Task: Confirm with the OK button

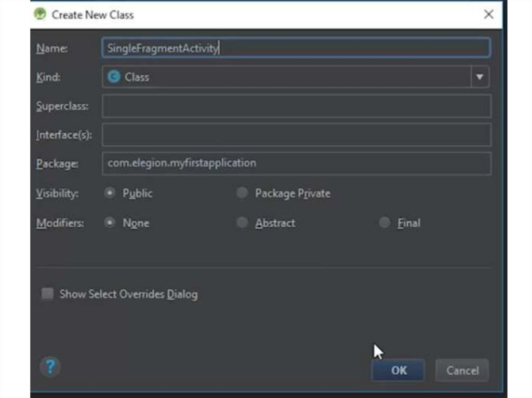Action: [x=398, y=370]
